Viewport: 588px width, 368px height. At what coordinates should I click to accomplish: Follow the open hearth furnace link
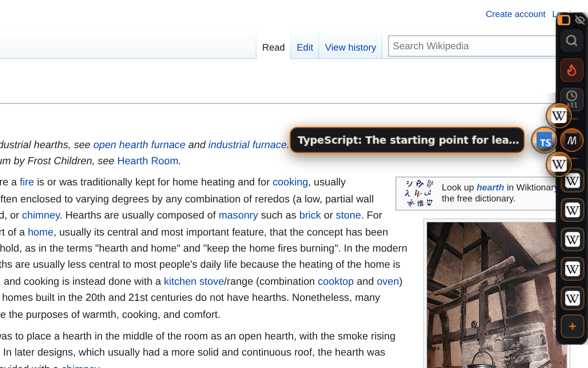pyautogui.click(x=139, y=144)
